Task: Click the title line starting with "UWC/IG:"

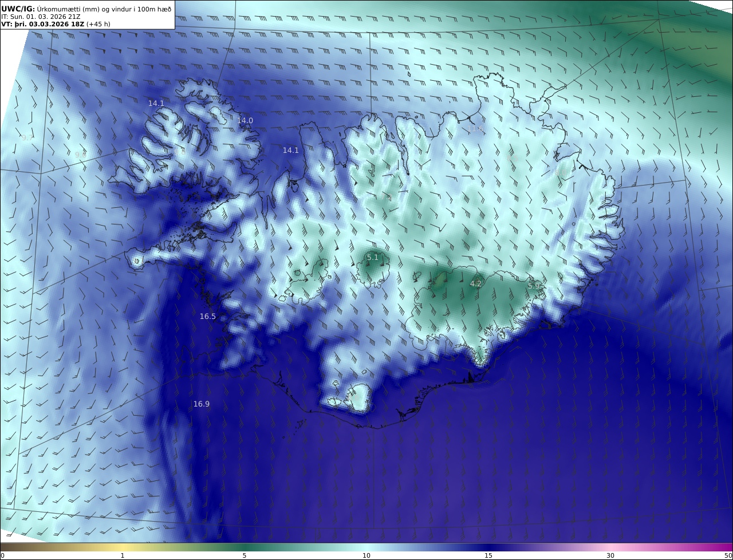Action: (x=86, y=9)
